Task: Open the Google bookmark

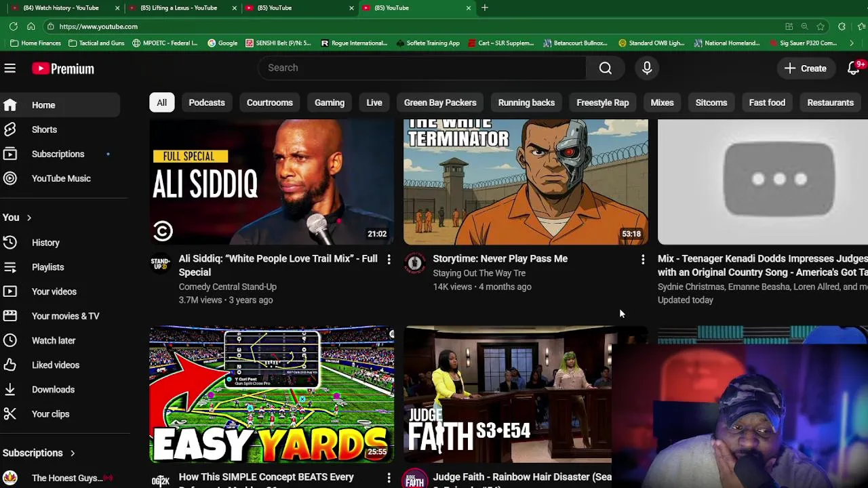Action: [x=222, y=43]
